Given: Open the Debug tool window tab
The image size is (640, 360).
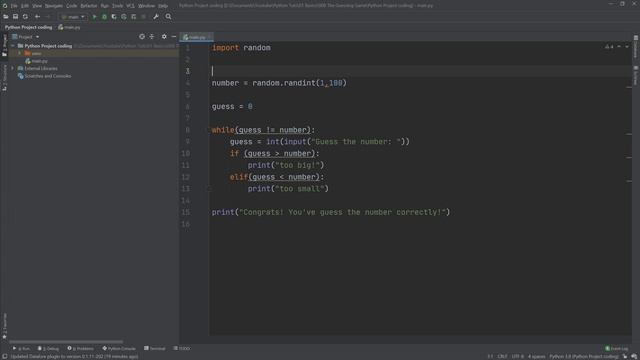Looking at the screenshot, I should click(48, 348).
